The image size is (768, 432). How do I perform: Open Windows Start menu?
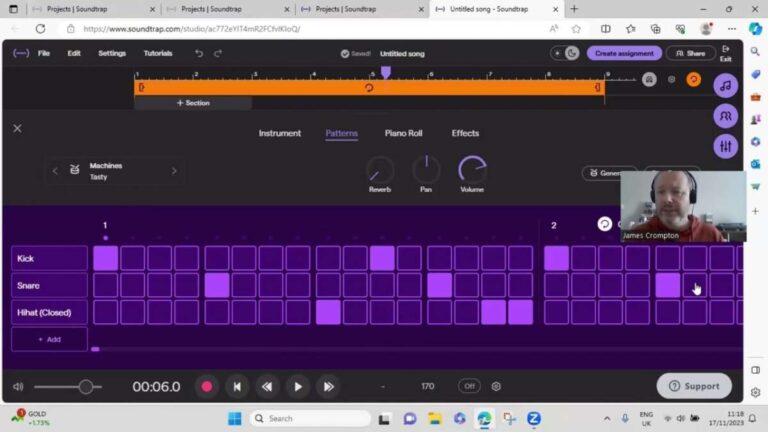(x=235, y=418)
